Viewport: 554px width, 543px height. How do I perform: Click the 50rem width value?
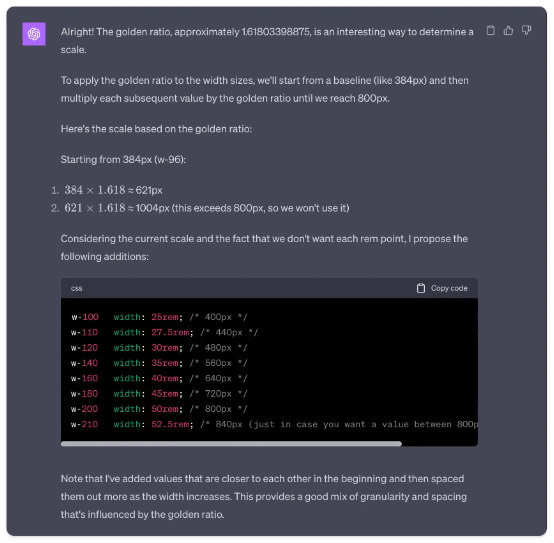pos(165,409)
